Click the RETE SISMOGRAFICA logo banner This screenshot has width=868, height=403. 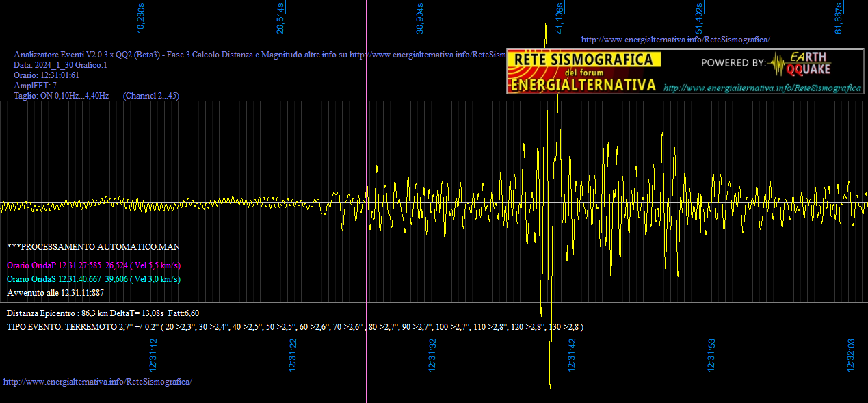coord(584,72)
